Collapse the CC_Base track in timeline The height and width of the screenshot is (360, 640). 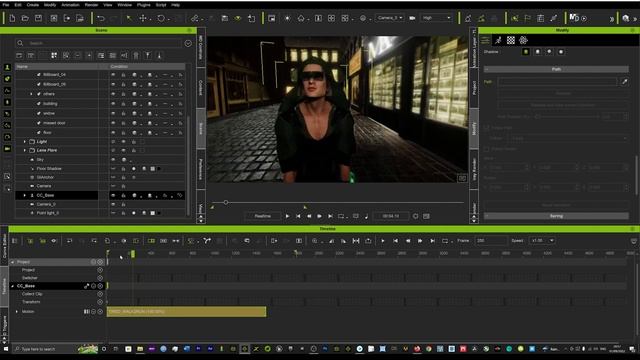coord(12,286)
